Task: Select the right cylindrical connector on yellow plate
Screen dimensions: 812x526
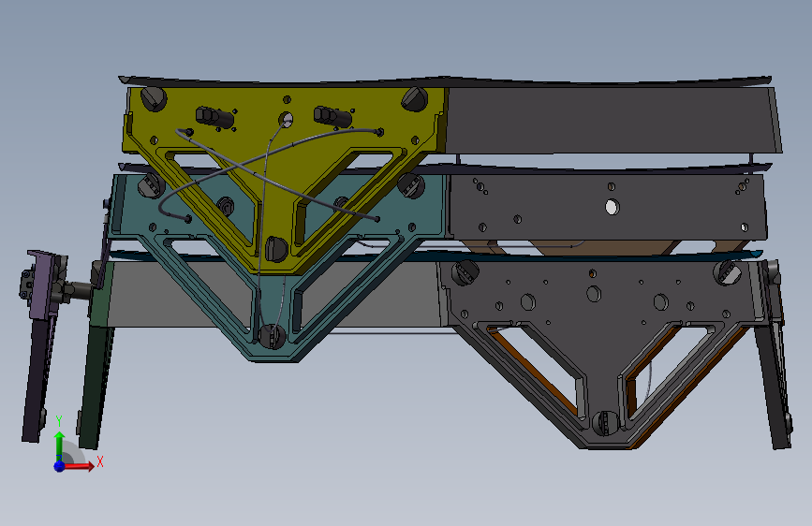Action: [x=333, y=117]
